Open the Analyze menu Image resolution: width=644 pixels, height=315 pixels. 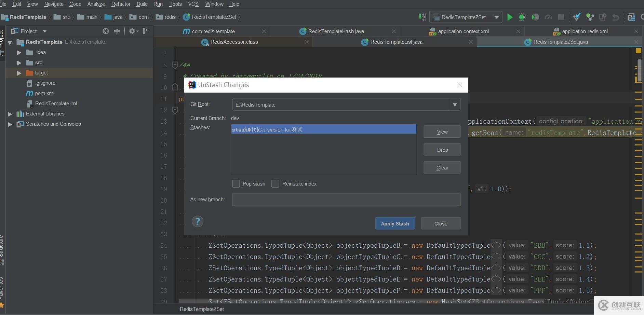[96, 4]
